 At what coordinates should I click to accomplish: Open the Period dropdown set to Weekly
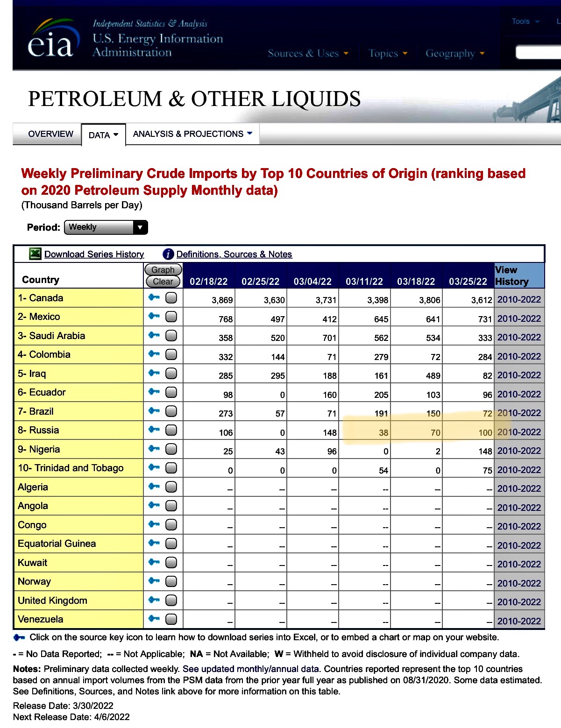point(106,227)
